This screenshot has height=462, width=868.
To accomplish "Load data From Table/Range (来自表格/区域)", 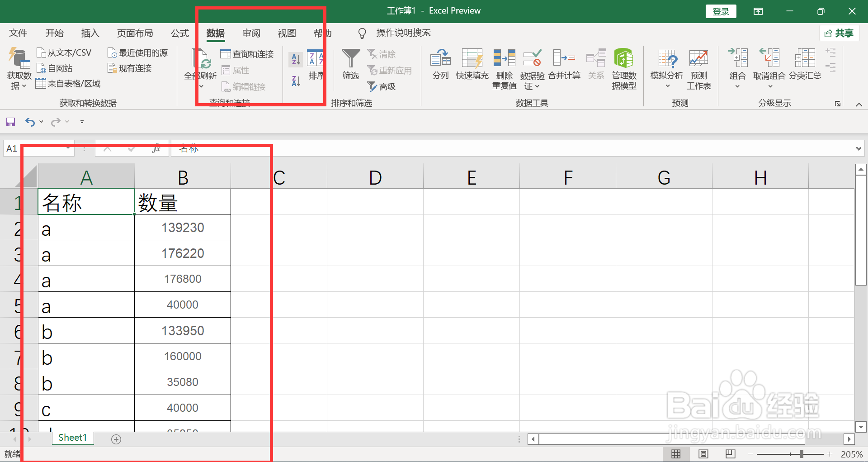I will (x=68, y=84).
